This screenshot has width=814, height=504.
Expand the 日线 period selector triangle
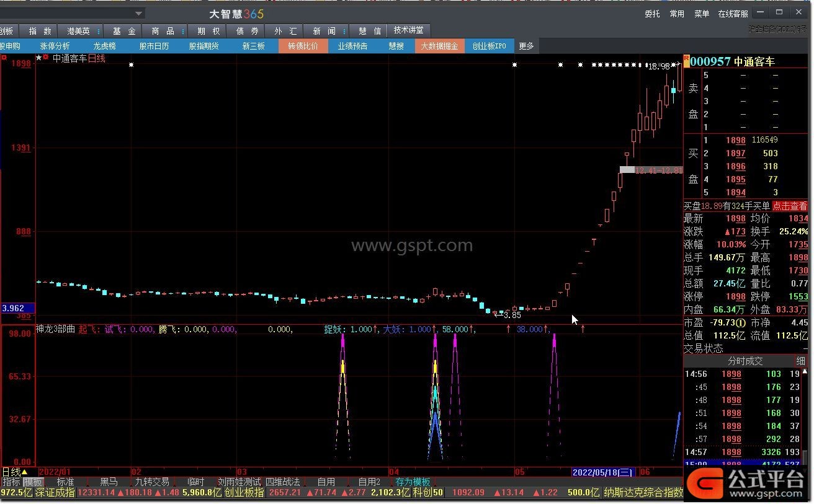25,472
